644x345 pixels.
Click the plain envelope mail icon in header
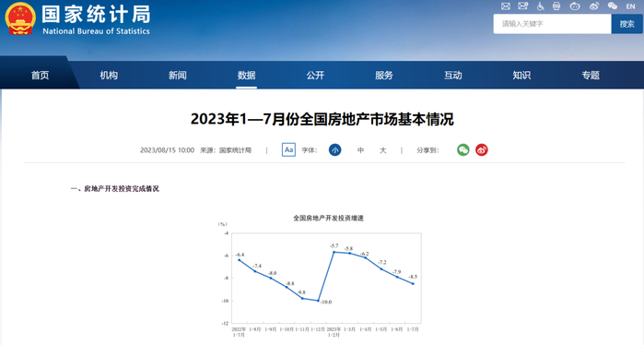tap(506, 6)
